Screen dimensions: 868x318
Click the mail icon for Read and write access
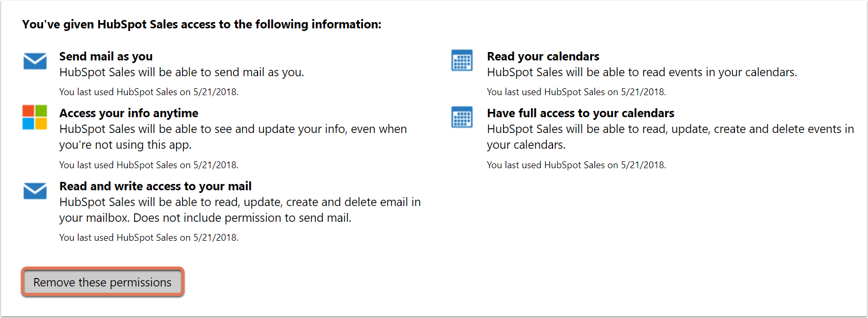click(x=34, y=191)
